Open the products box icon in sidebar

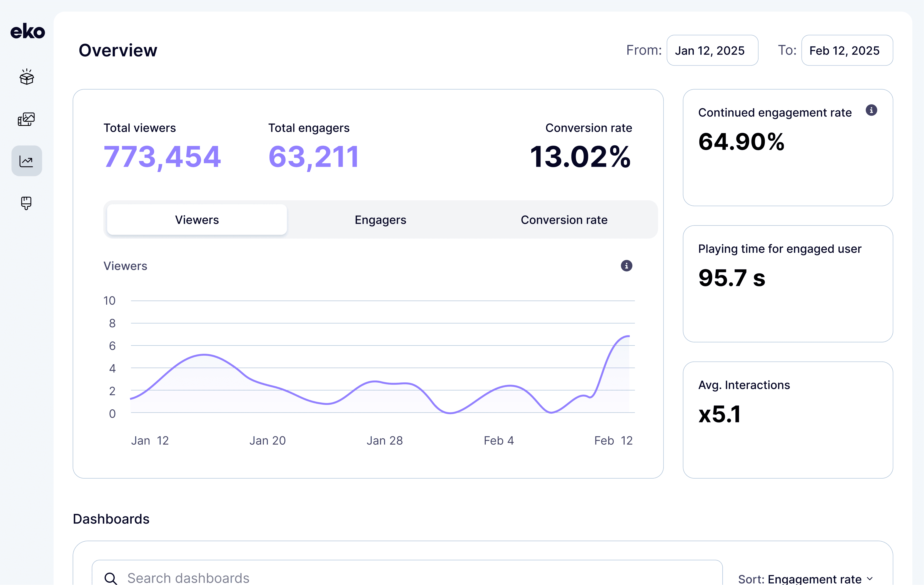pyautogui.click(x=26, y=77)
